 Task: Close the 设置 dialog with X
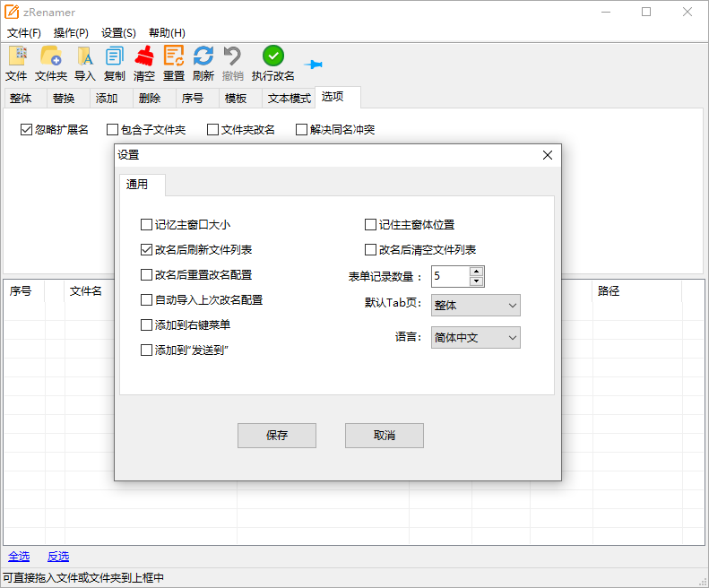tap(547, 155)
